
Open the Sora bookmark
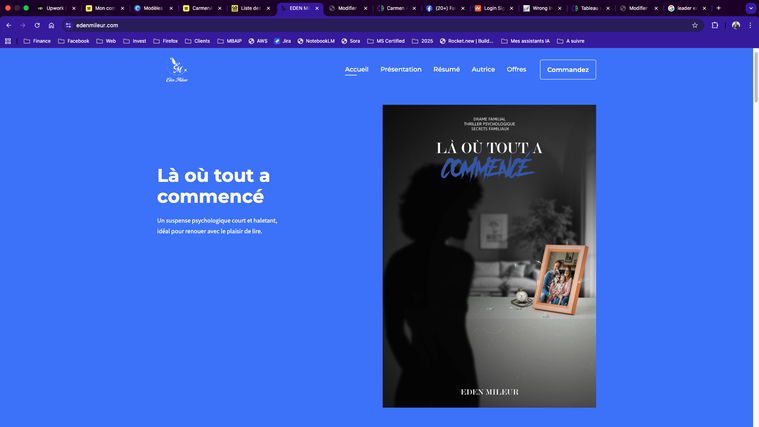[350, 41]
